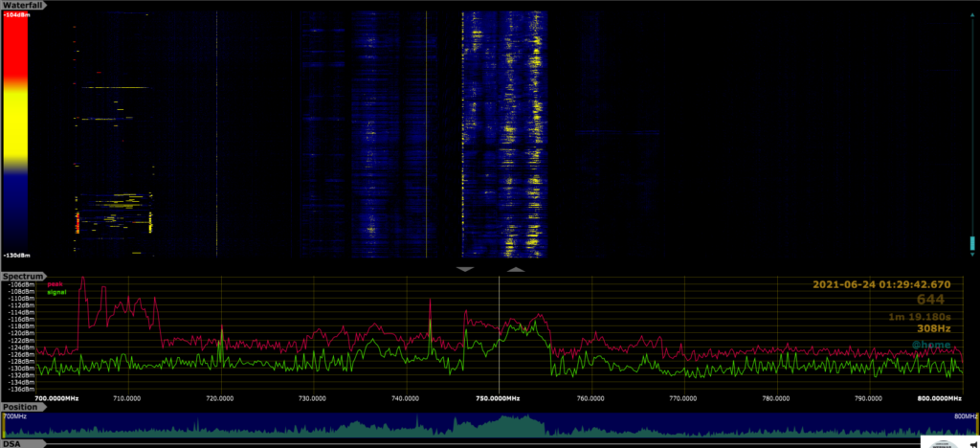
Task: Click the 790.0000 frequency axis label
Action: click(868, 398)
